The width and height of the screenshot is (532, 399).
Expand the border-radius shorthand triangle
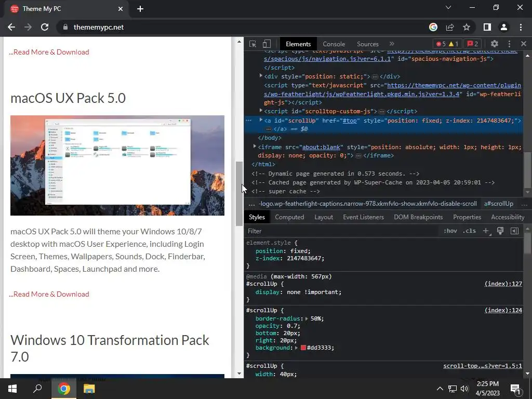click(307, 318)
